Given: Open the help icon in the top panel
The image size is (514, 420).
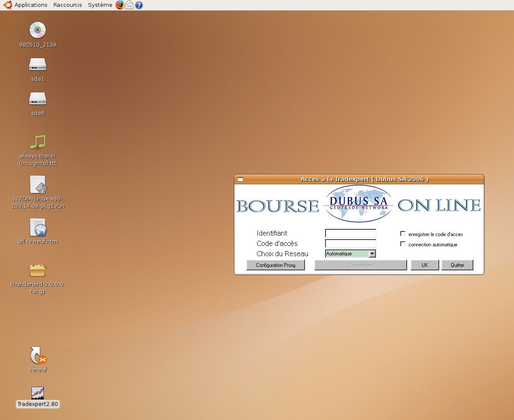Looking at the screenshot, I should (139, 5).
